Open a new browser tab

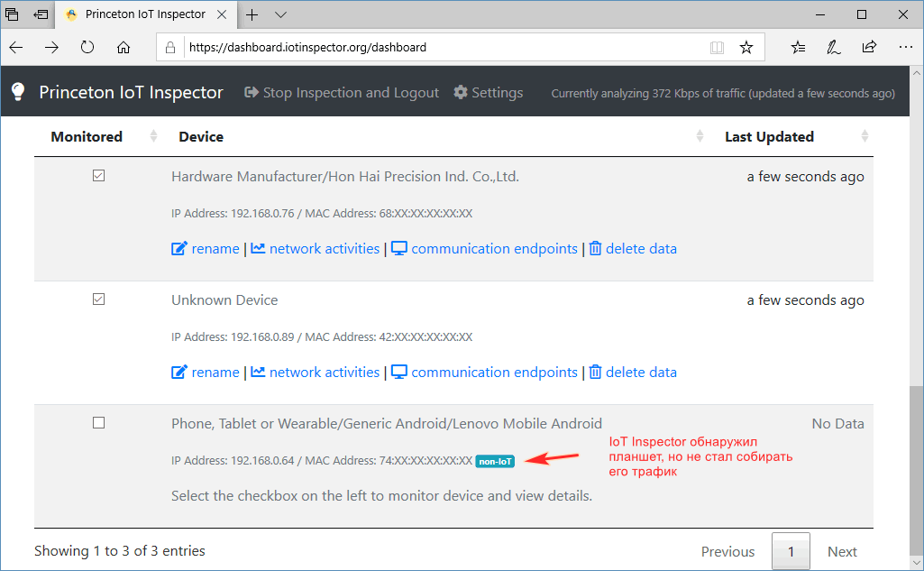[252, 14]
